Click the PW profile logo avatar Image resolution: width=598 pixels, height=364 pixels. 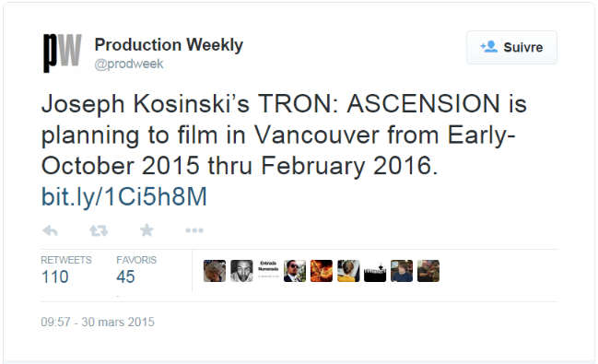(63, 53)
